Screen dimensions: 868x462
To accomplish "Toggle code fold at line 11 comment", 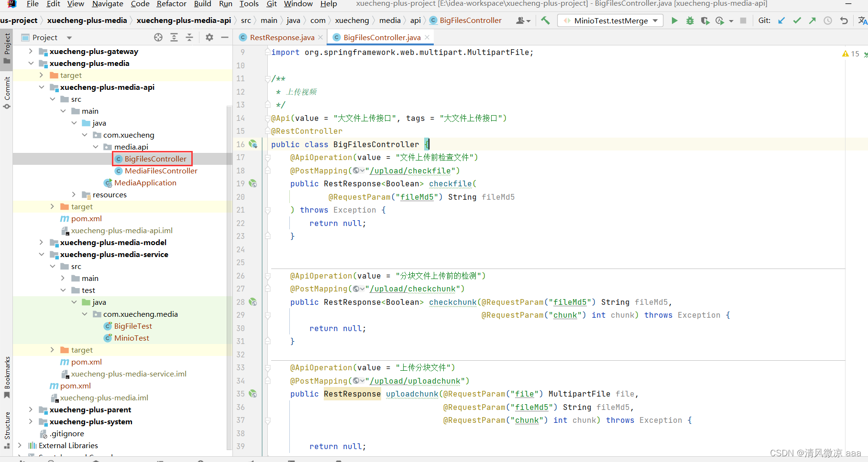I will [268, 79].
